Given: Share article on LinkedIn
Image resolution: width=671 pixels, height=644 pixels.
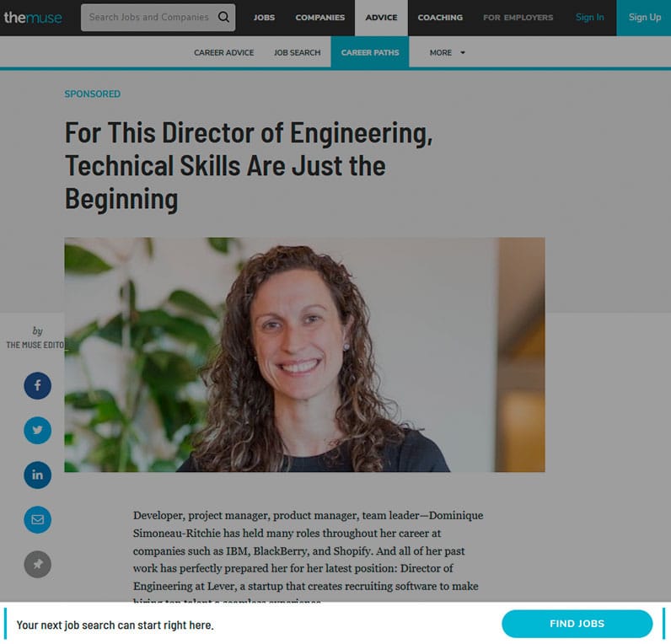Looking at the screenshot, I should point(38,475).
